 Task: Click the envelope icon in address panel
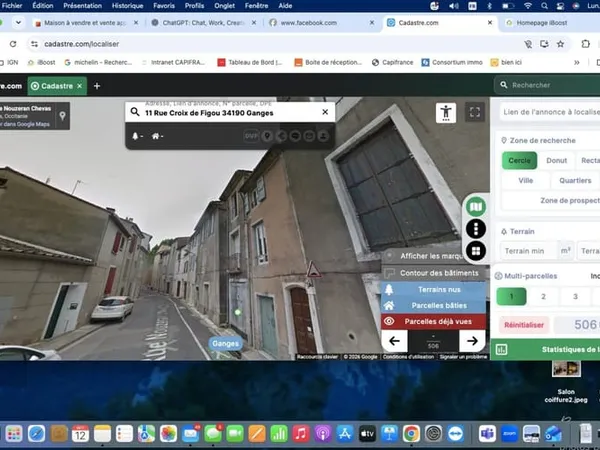pos(309,136)
